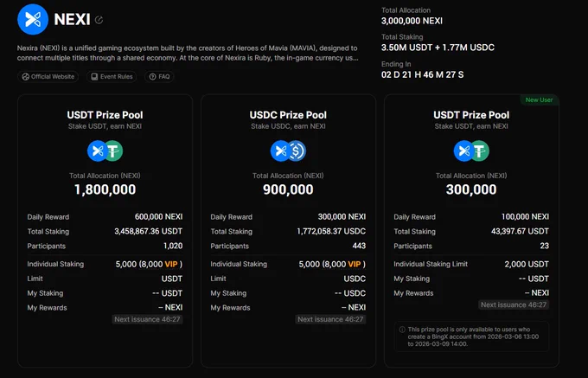Click NEXI-Tether pair icon in 1,800,000 pool
This screenshot has height=378, width=588.
coord(105,151)
